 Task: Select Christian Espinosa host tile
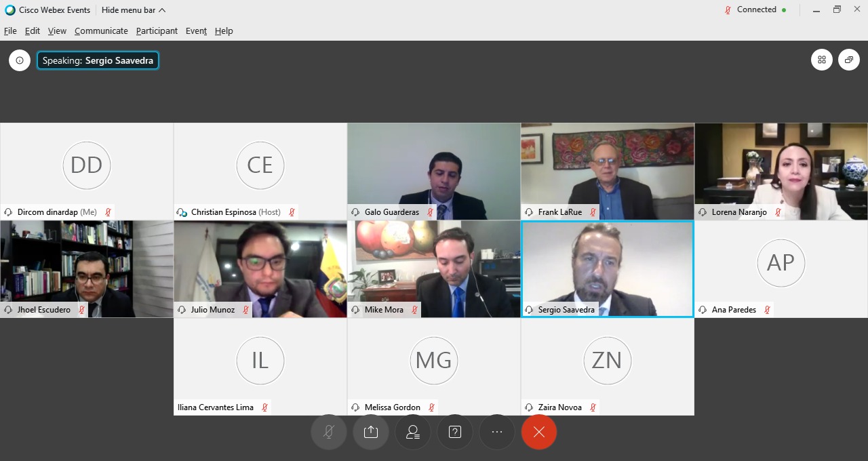pos(260,171)
